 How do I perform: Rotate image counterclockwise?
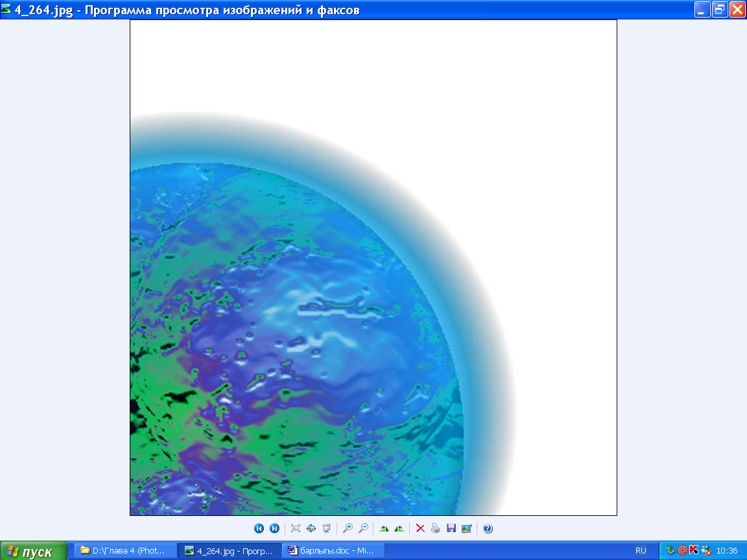tap(399, 528)
